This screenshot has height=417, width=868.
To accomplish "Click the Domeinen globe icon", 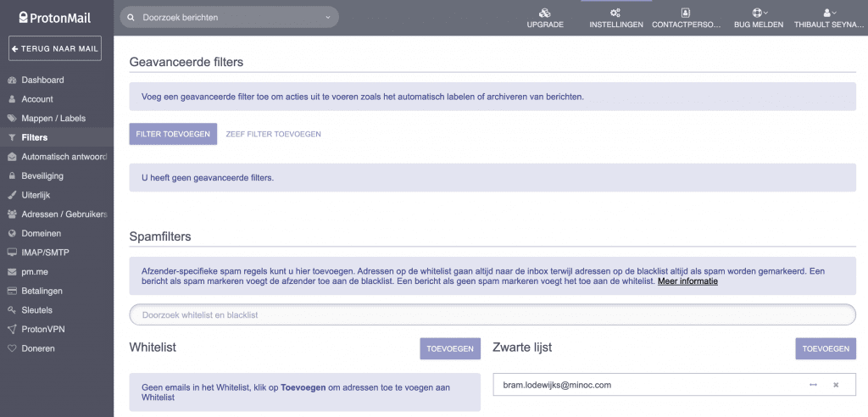I will (x=12, y=234).
